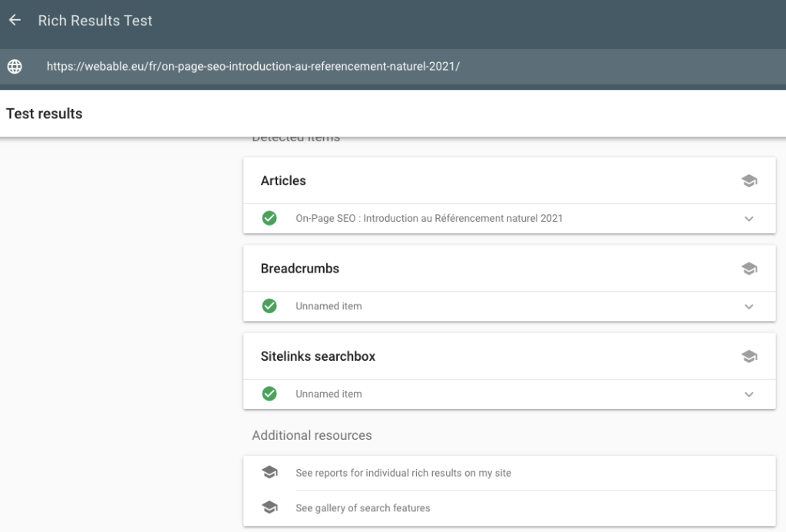
Task: Click the globe icon beside the URL
Action: [x=15, y=66]
